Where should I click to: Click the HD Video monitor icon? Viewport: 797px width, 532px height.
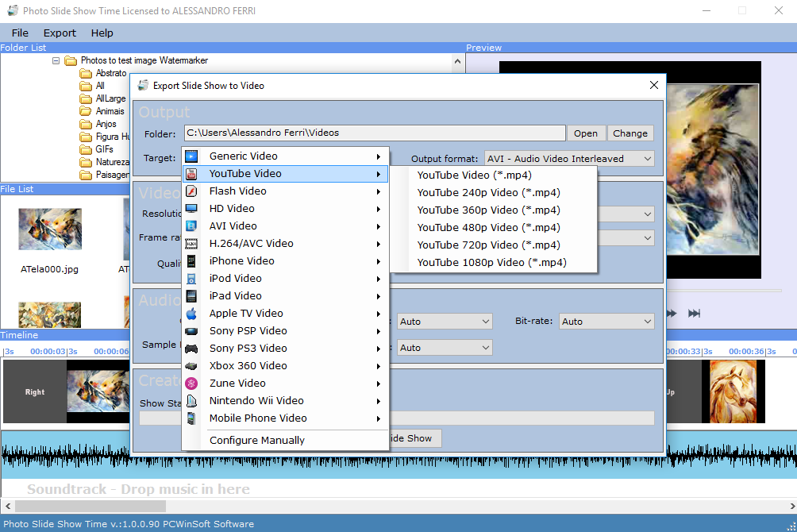[191, 209]
